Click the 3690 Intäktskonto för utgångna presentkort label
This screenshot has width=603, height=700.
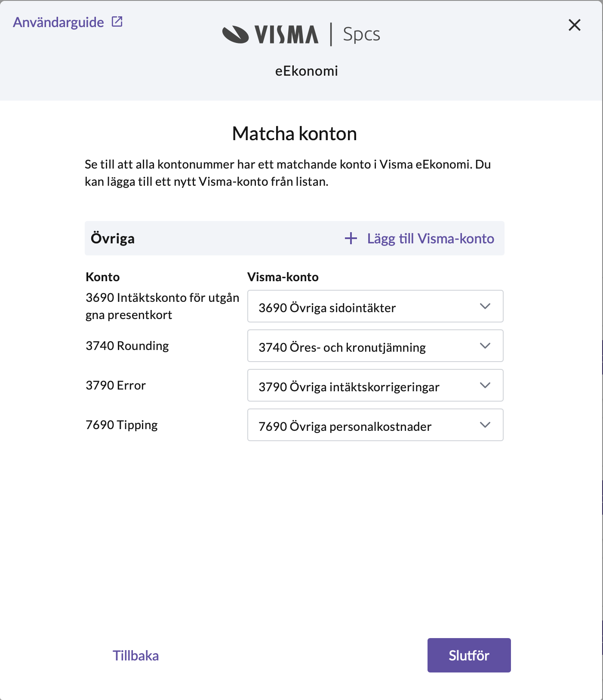[162, 306]
